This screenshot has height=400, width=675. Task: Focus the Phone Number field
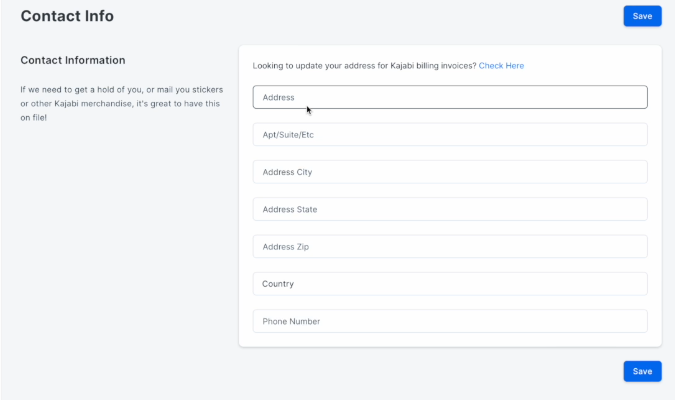point(450,321)
